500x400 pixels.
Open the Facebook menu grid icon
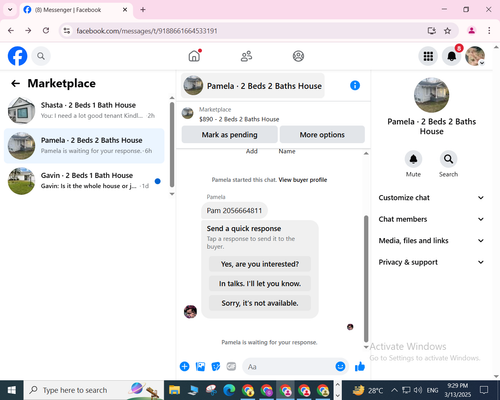(428, 56)
